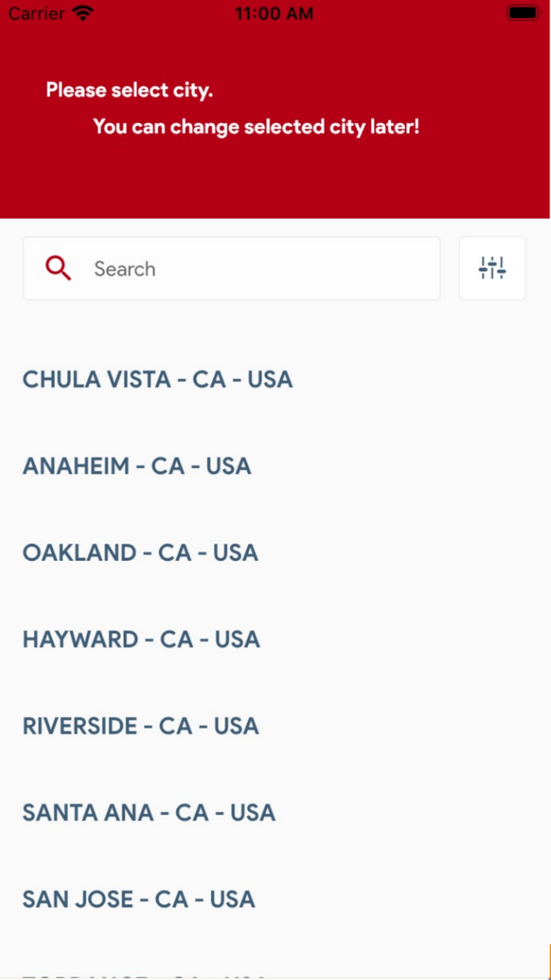Click 'You can change selected city later!' text
The width and height of the screenshot is (551, 980).
point(256,127)
